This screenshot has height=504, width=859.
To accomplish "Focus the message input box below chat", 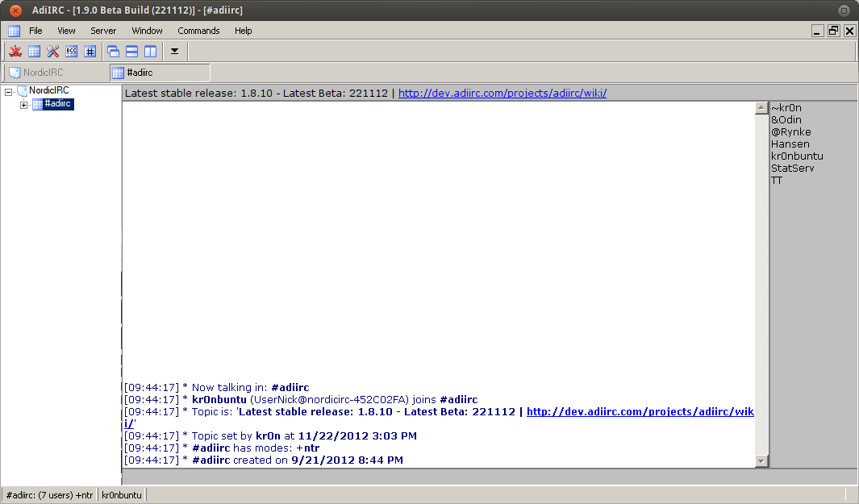I will (490, 477).
